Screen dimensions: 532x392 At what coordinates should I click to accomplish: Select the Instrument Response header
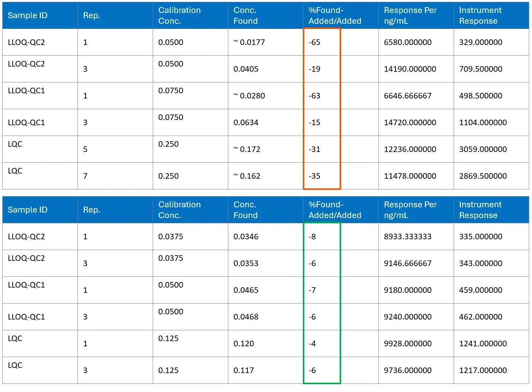(481, 15)
